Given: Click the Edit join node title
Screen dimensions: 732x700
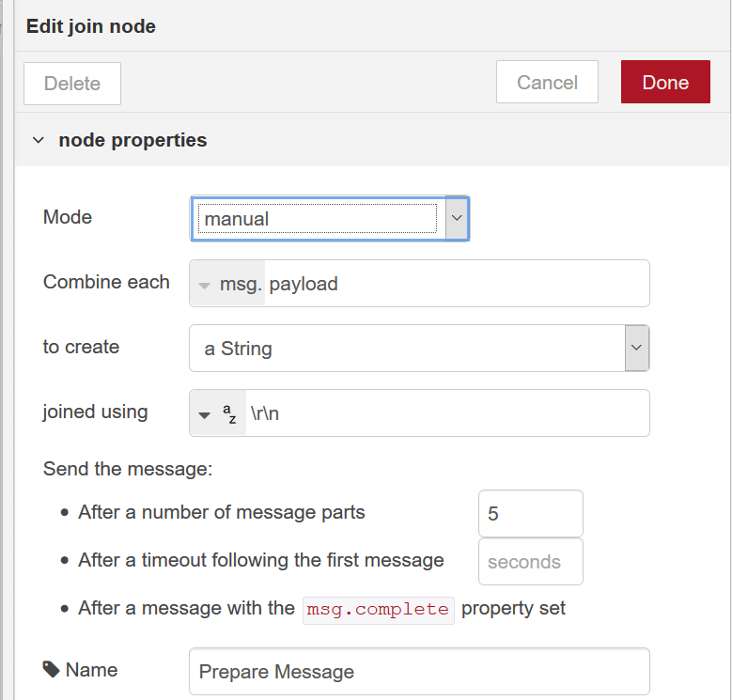Looking at the screenshot, I should coord(91,26).
